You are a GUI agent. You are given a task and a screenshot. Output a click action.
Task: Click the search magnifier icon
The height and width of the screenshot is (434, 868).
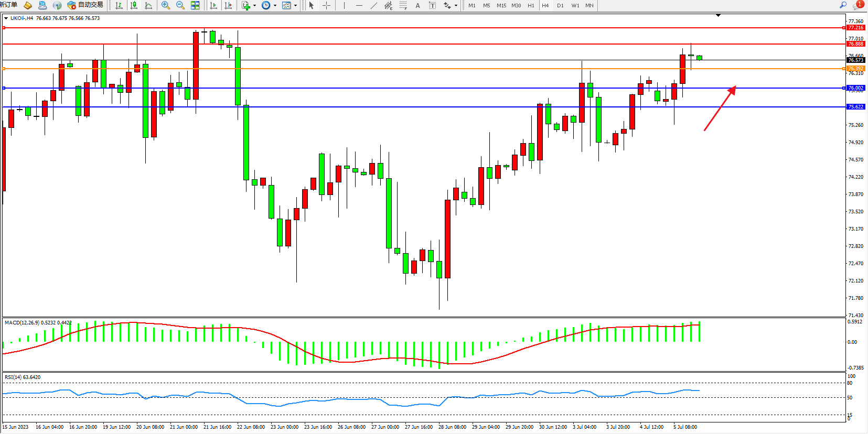point(843,5)
